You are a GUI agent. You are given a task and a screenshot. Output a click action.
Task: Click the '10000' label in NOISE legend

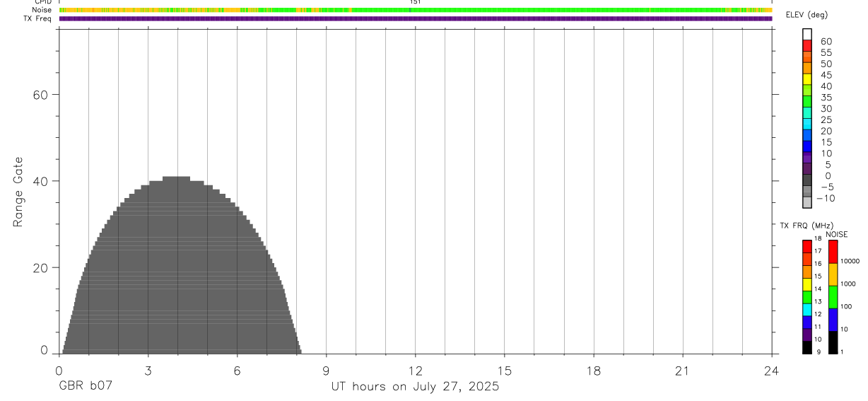tap(850, 261)
